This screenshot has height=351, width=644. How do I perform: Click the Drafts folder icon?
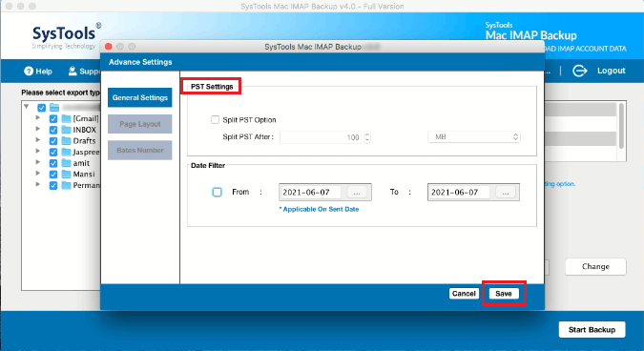click(x=66, y=141)
